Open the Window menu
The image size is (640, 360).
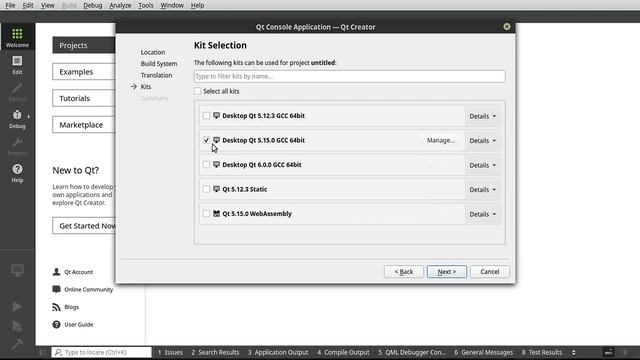pyautogui.click(x=172, y=5)
